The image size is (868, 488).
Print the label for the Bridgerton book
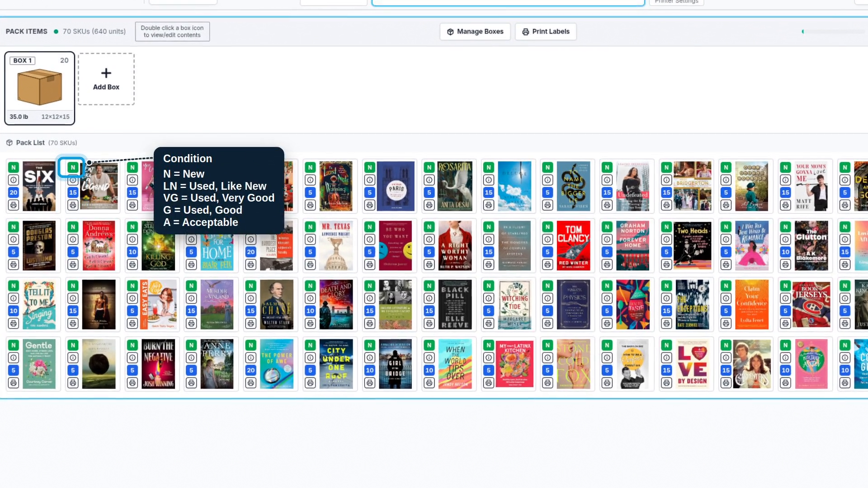[666, 205]
